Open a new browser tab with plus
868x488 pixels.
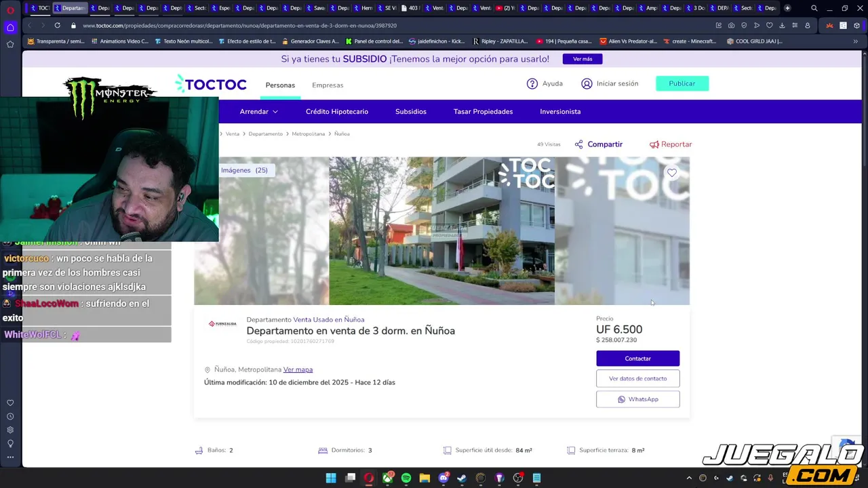787,8
